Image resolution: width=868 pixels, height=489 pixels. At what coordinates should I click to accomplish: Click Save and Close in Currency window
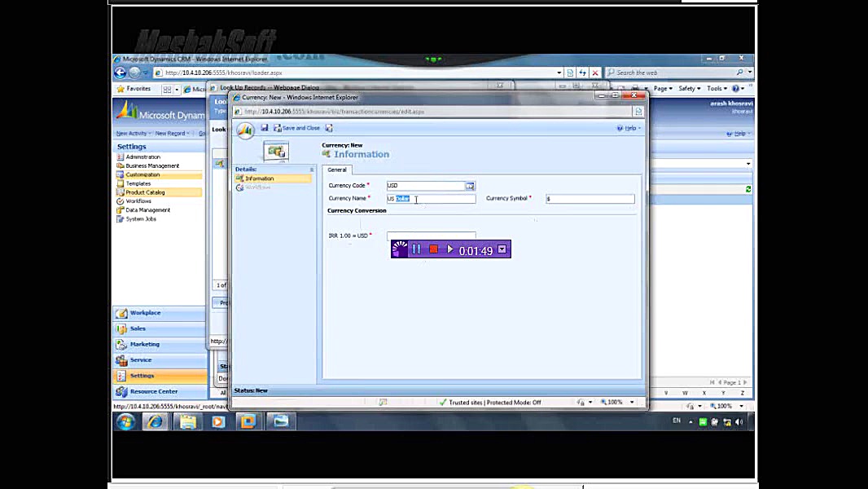296,128
